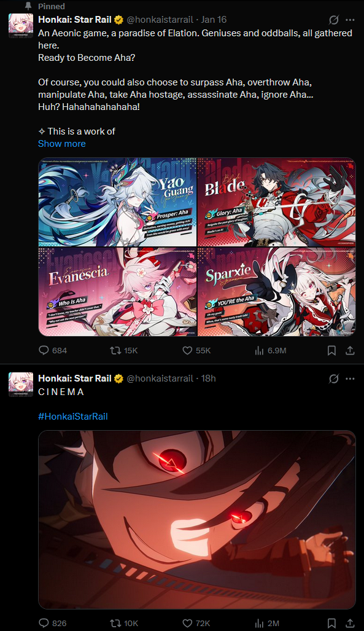The image size is (364, 631).
Task: Open the CINEMA post video image
Action: click(197, 520)
